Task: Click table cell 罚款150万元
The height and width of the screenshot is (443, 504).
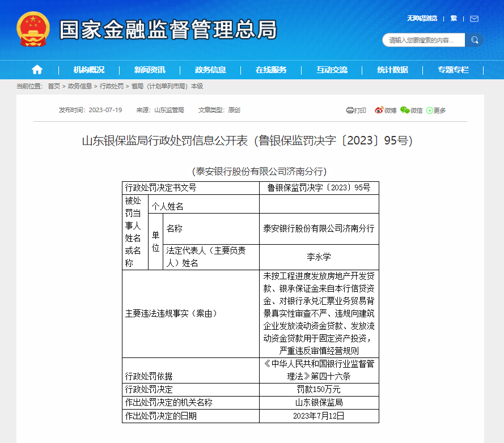Action: [319, 389]
